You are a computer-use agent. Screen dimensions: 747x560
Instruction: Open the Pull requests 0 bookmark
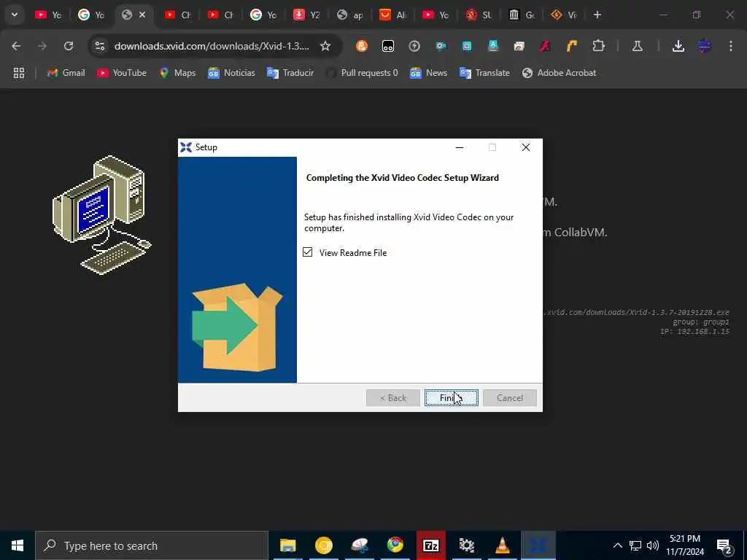(x=362, y=73)
